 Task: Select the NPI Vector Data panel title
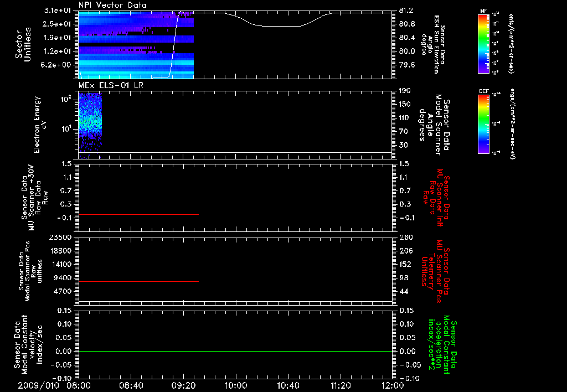[112, 5]
